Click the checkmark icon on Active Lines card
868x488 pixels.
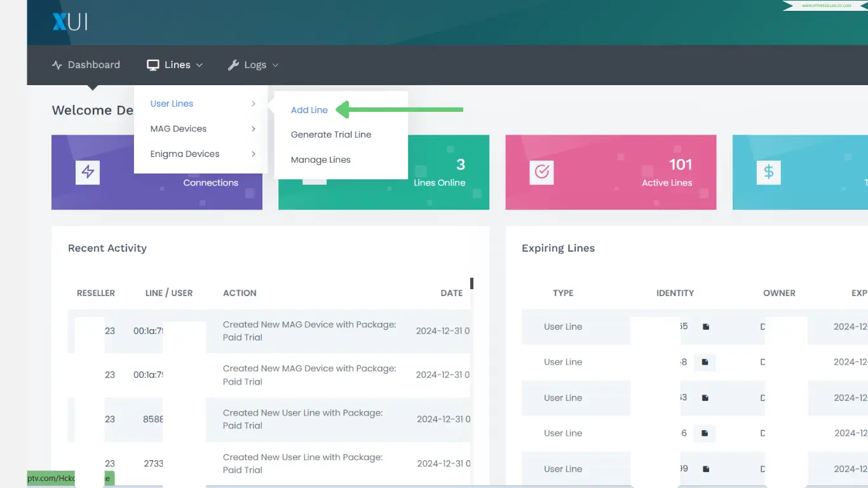[x=541, y=172]
